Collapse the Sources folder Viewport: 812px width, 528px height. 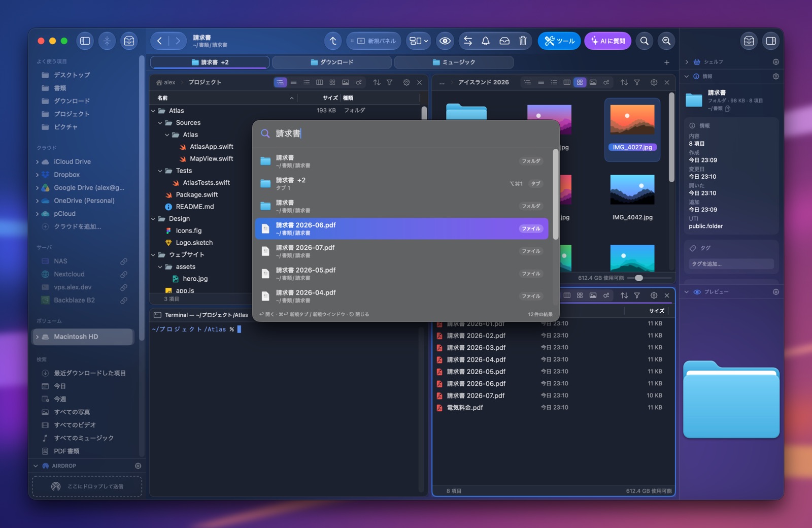(160, 123)
